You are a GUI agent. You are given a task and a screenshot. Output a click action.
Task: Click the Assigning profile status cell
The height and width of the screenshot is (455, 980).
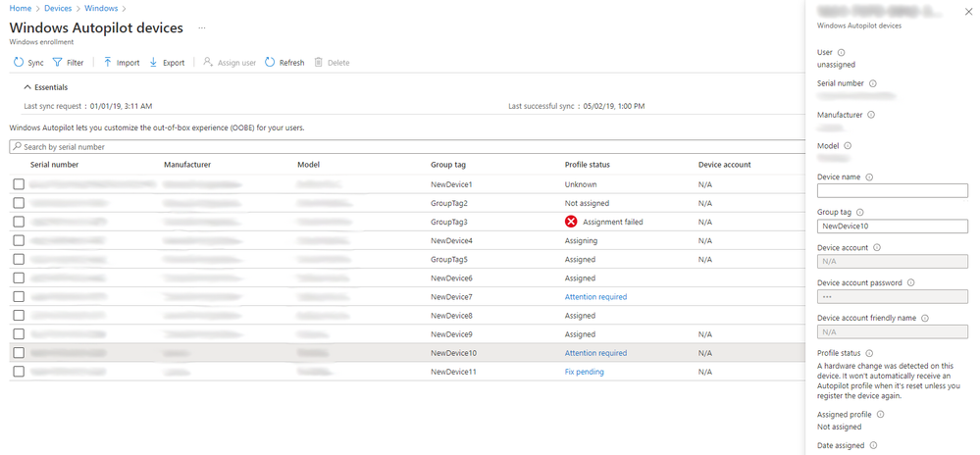(582, 240)
